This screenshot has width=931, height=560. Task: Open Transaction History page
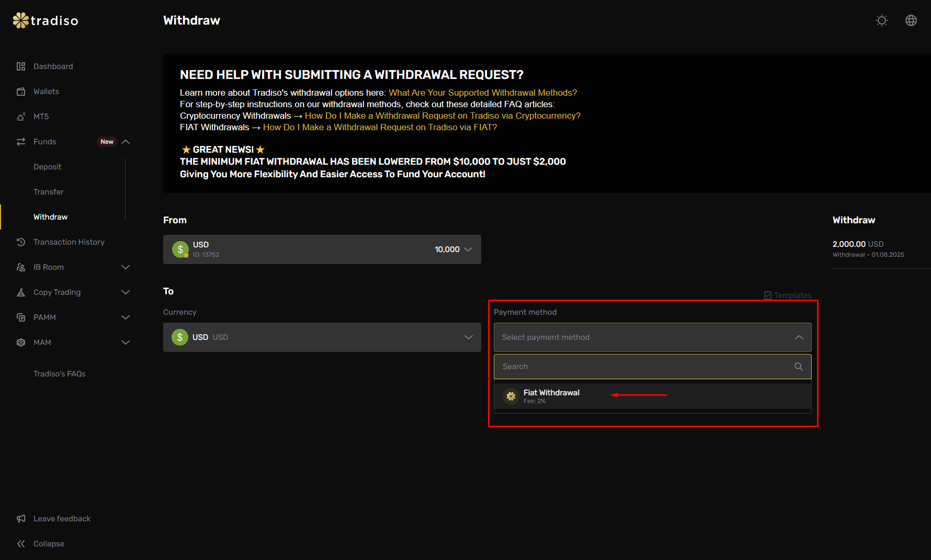[69, 242]
